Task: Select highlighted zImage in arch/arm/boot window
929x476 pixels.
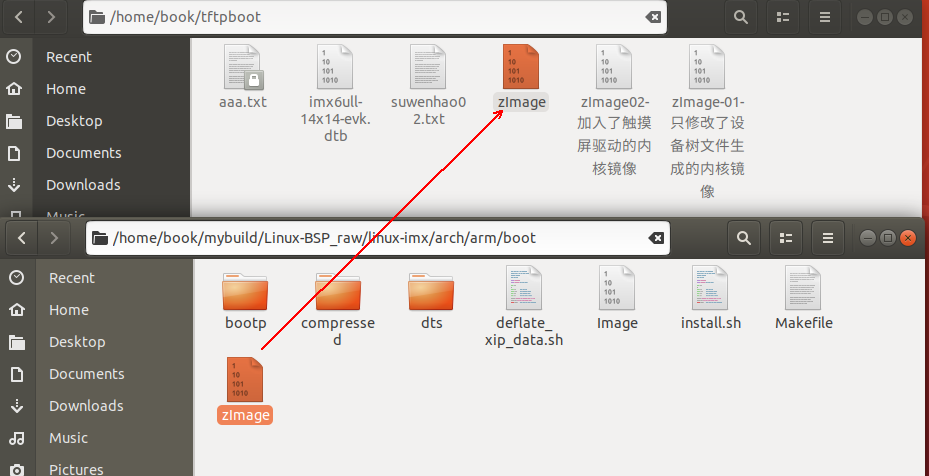Action: pos(245,390)
